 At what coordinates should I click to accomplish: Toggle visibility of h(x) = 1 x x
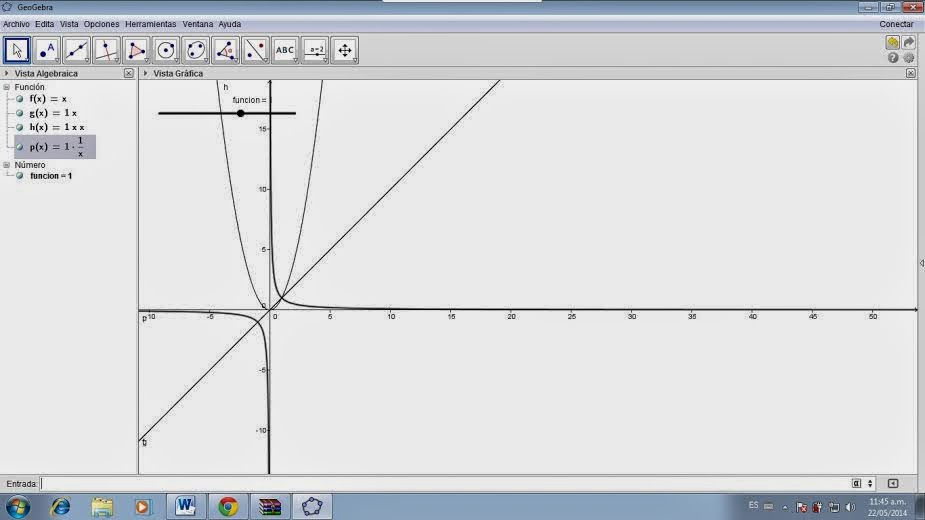click(19, 127)
